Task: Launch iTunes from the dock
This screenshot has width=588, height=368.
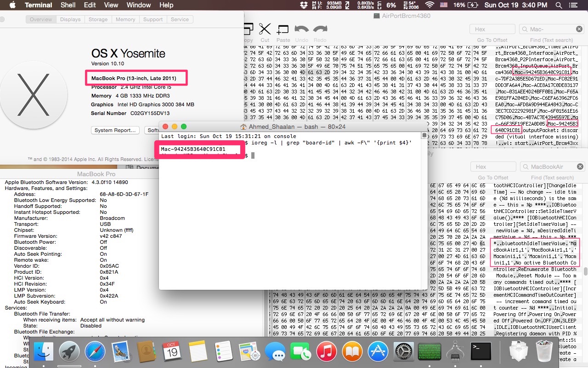Action: (327, 352)
